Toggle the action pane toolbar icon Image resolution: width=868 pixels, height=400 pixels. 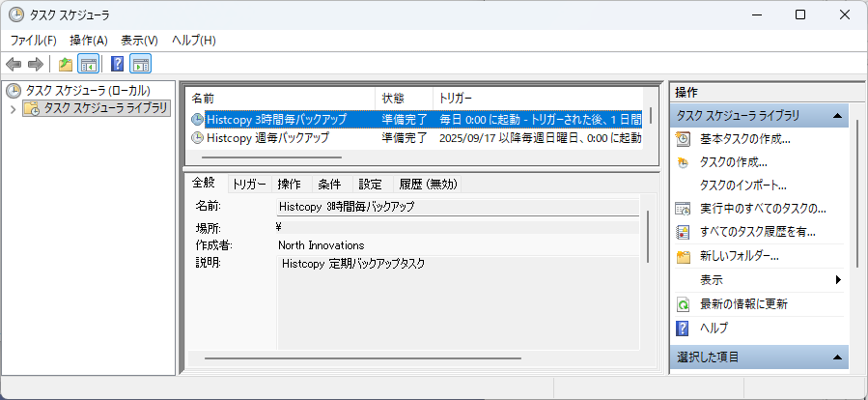tap(141, 65)
